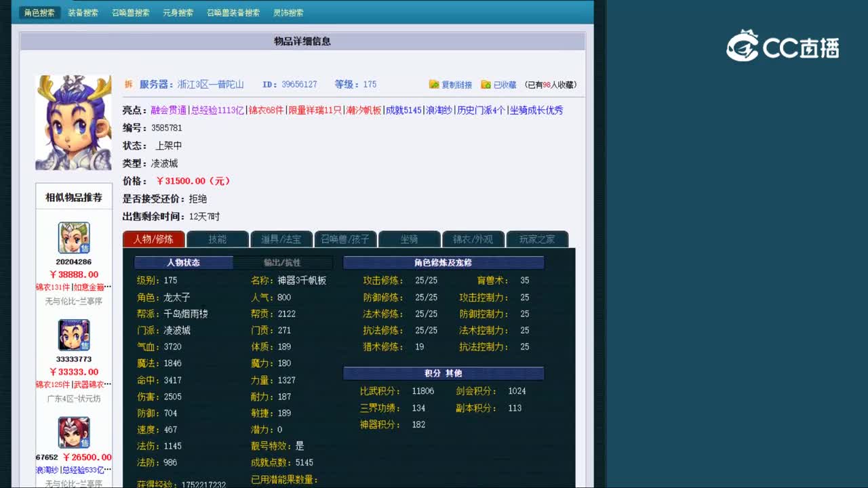Open the 坐骑 tab
The width and height of the screenshot is (868, 488).
410,239
